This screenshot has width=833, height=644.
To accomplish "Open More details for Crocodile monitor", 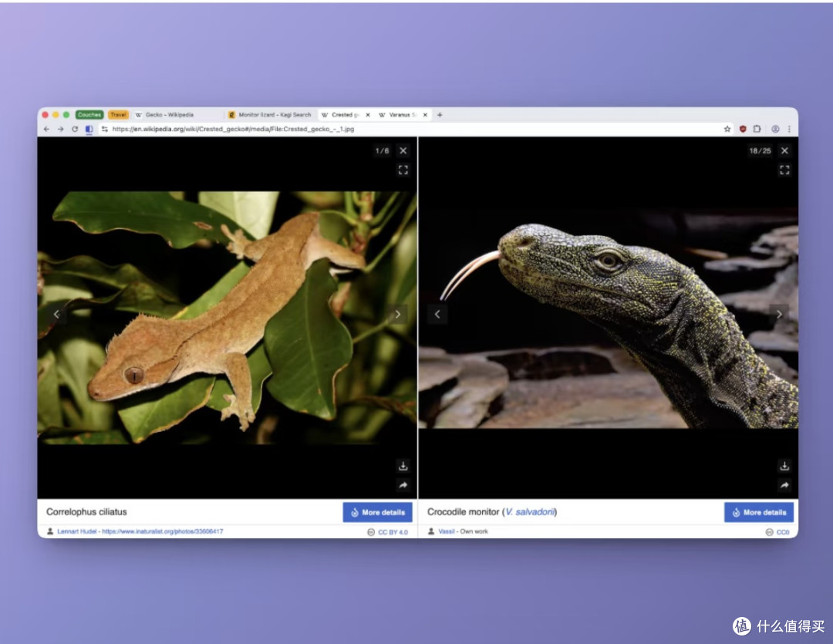I will pos(759,513).
